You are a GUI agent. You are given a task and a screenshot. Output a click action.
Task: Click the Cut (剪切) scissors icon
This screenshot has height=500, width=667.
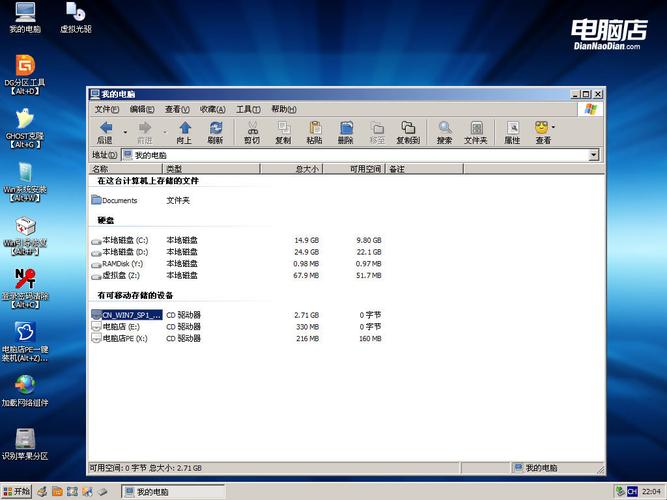(252, 132)
